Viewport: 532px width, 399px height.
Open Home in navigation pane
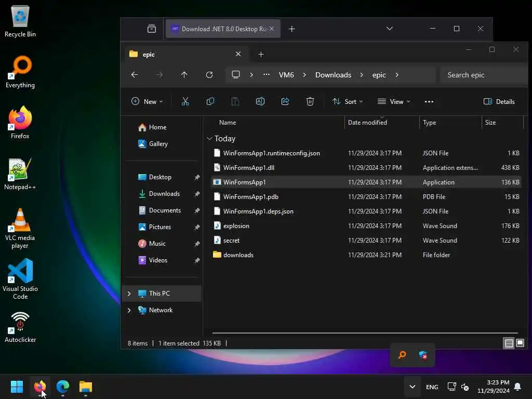(152, 127)
